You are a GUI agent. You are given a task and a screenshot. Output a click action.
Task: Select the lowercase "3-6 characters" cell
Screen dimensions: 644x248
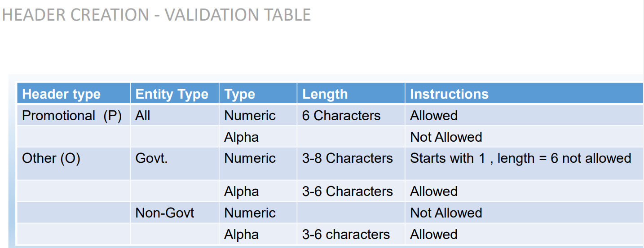pyautogui.click(x=346, y=235)
